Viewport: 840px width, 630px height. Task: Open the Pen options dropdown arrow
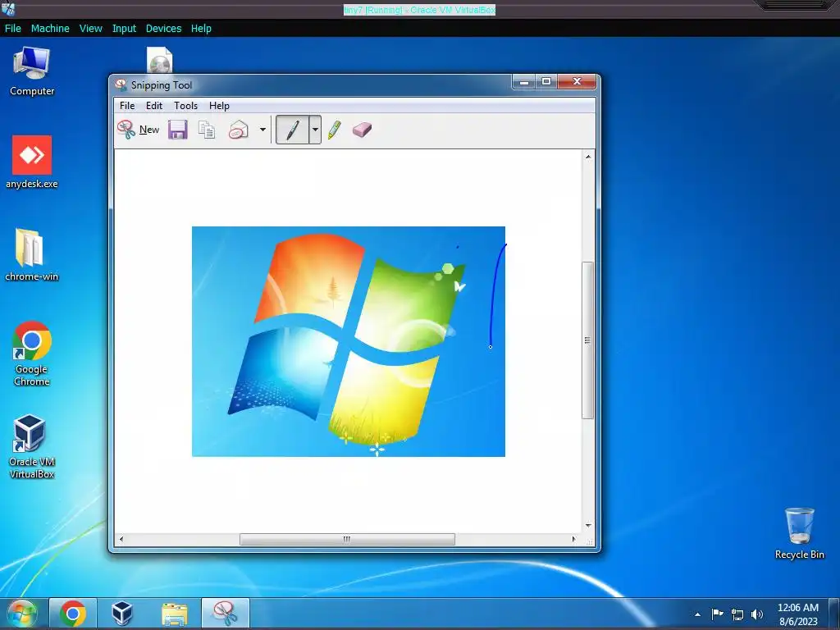[x=315, y=130]
